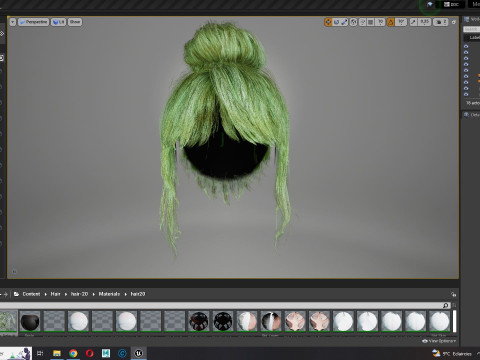The width and height of the screenshot is (480, 360).
Task: Open the blue C app taskbar icon
Action: coord(122,353)
